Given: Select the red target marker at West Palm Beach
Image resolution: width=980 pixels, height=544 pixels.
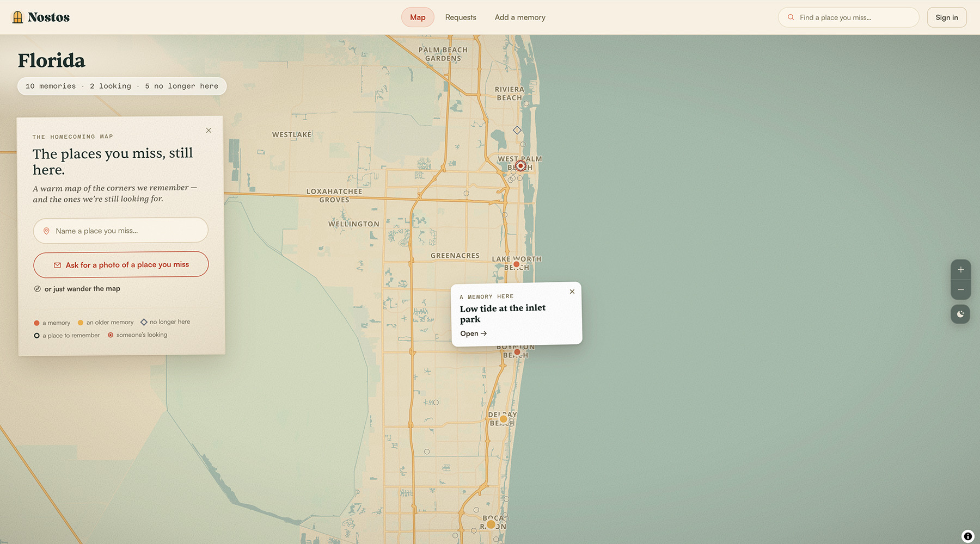Looking at the screenshot, I should (x=520, y=165).
